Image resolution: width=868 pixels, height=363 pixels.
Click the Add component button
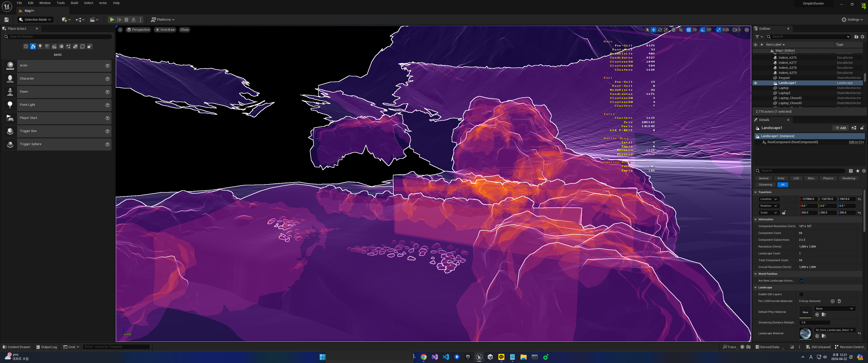pyautogui.click(x=840, y=128)
